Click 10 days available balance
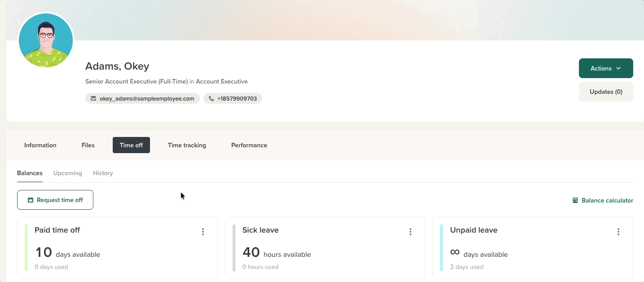This screenshot has height=282, width=644. click(x=67, y=253)
